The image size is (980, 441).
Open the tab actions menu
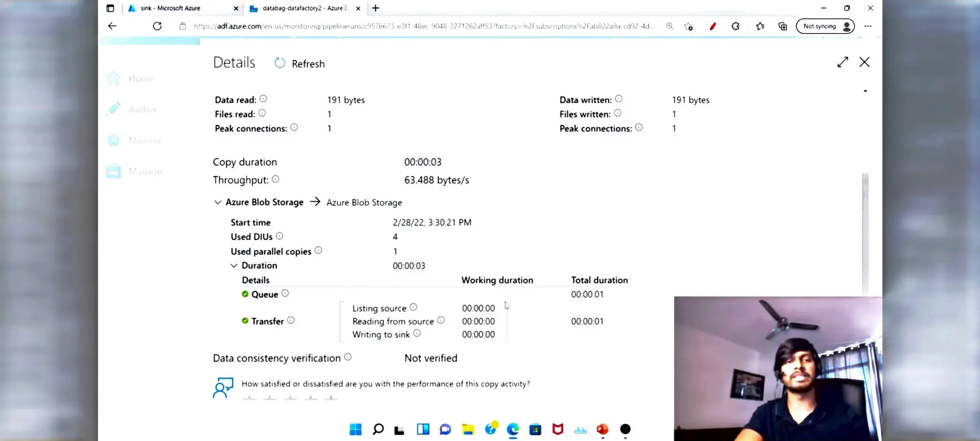[110, 8]
